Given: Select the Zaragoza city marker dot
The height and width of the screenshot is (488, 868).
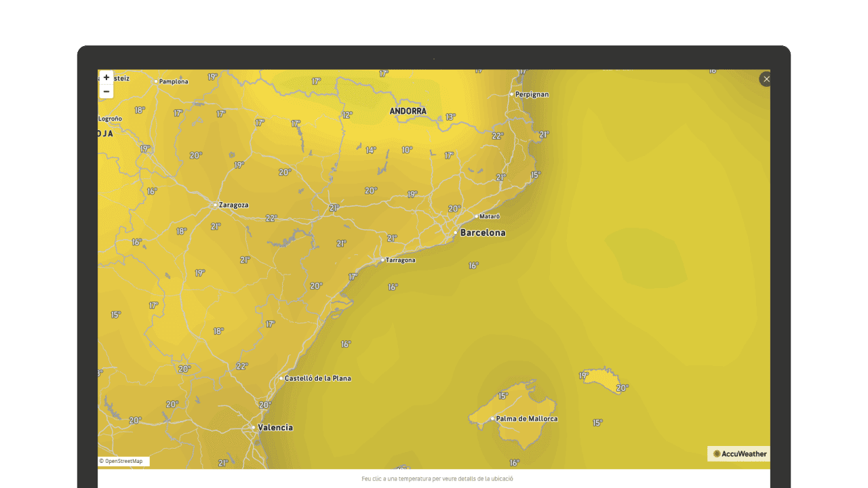Looking at the screenshot, I should [x=216, y=205].
